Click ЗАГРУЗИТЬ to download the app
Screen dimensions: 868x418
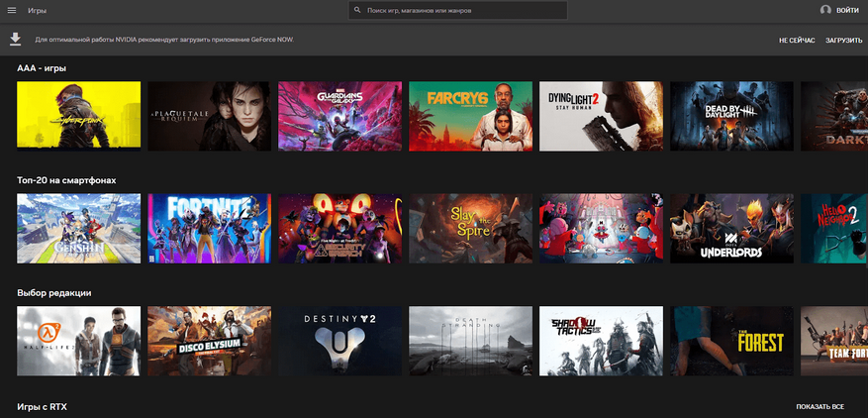pos(843,41)
